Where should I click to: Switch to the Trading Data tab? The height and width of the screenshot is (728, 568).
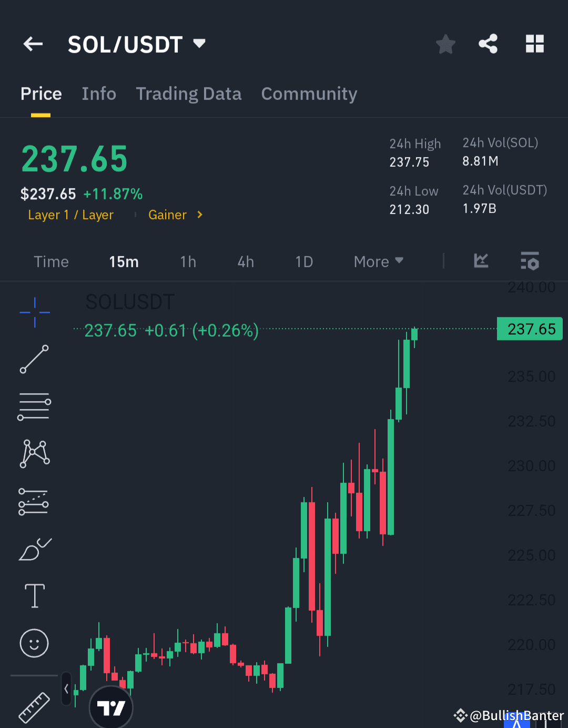(x=188, y=94)
